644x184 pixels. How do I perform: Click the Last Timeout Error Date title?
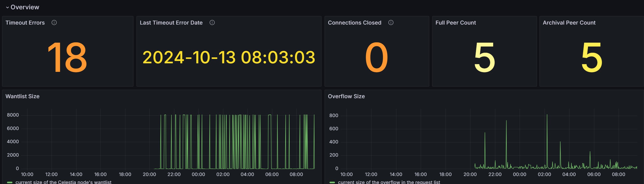point(171,23)
